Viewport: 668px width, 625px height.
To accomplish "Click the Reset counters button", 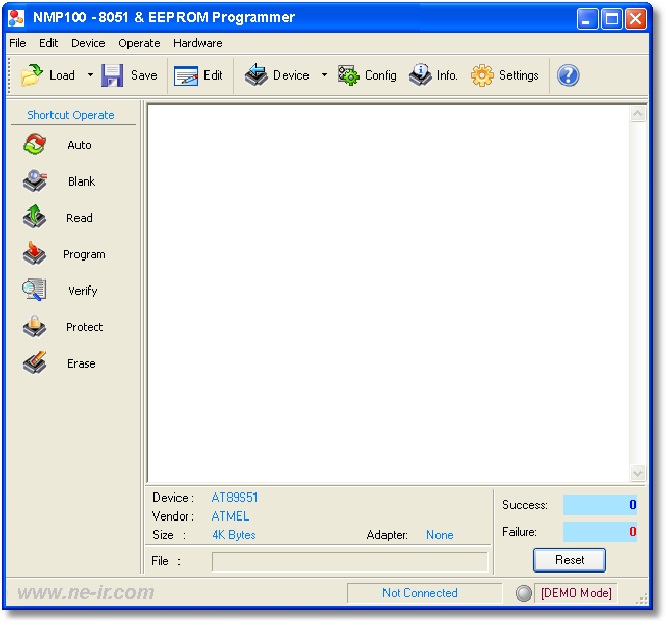I will 569,560.
